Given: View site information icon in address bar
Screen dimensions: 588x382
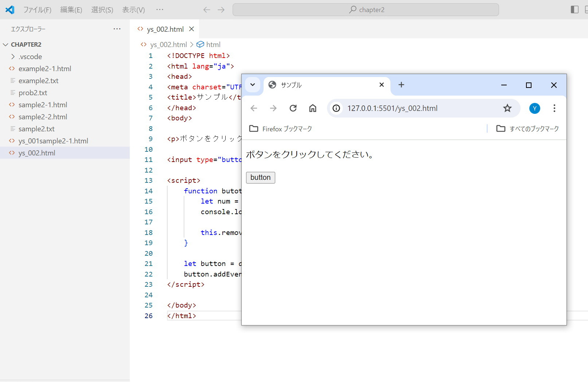Looking at the screenshot, I should point(336,108).
